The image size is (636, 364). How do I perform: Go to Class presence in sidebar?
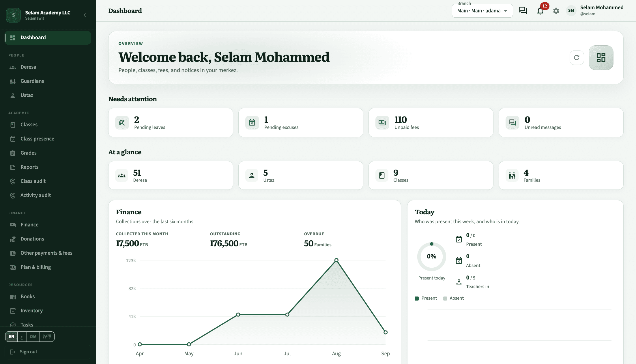[48, 139]
